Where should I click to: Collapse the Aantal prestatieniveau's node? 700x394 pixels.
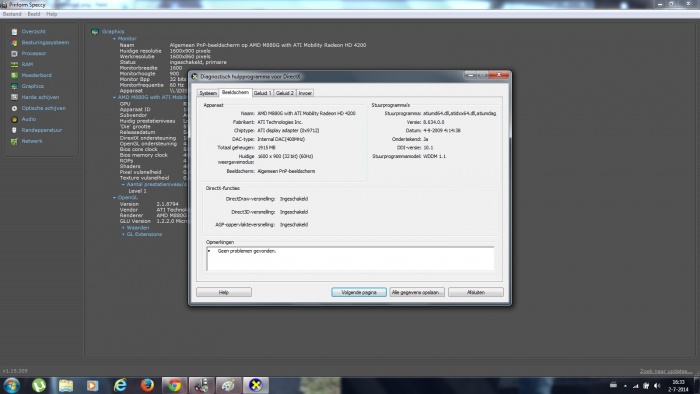(x=124, y=184)
